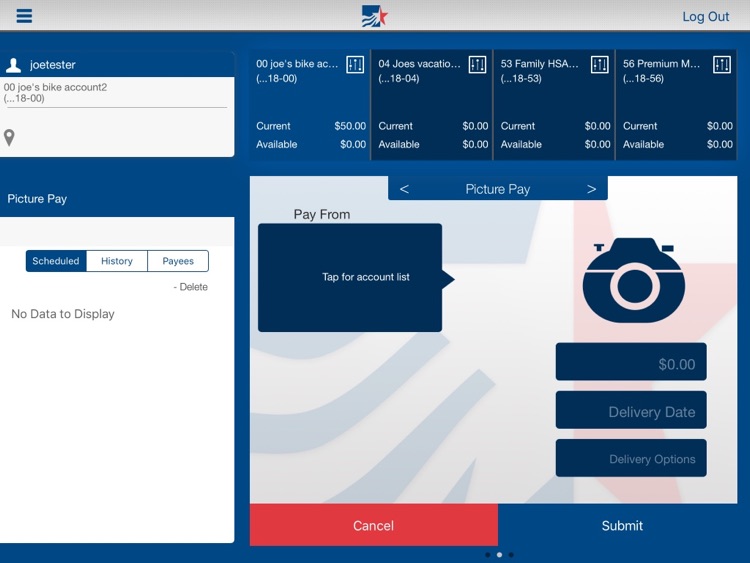Open settings icon on joe's bike account card
Screen dimensions: 750x563
point(355,65)
